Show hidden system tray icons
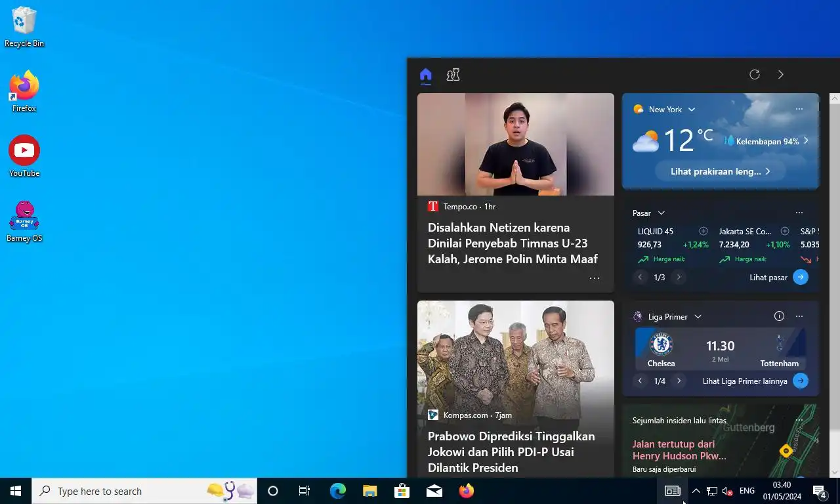 [696, 491]
